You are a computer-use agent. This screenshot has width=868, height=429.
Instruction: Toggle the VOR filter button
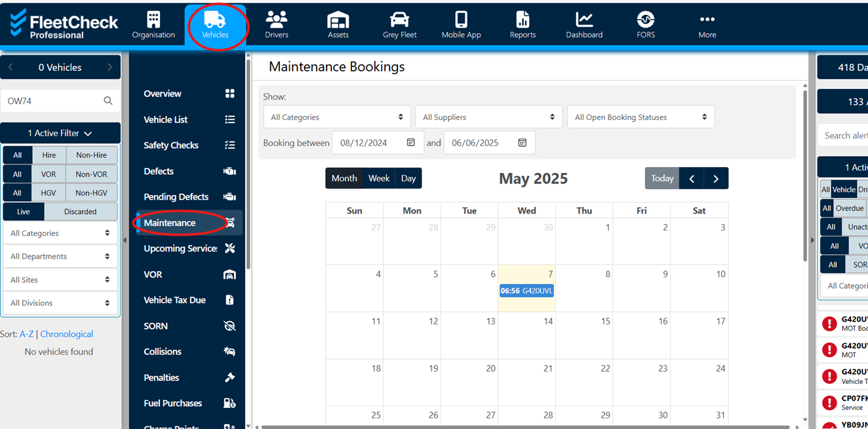click(x=49, y=174)
